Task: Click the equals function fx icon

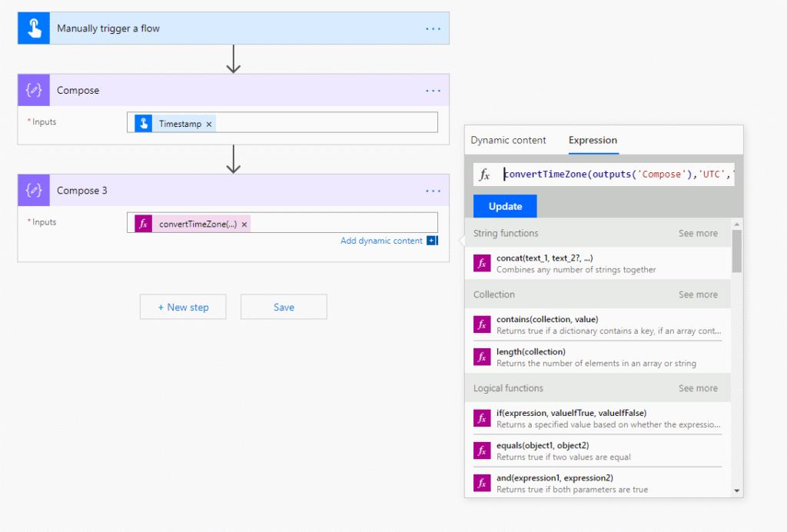Action: 482,451
